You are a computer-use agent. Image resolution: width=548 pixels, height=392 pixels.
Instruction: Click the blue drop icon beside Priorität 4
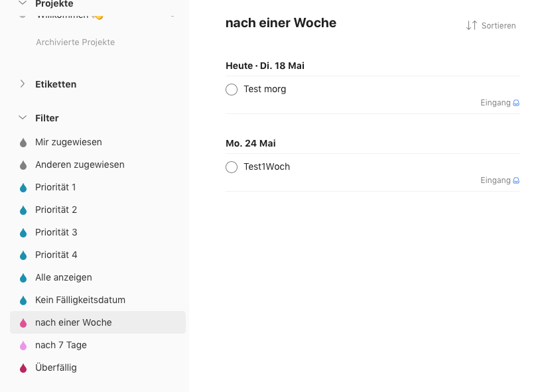[x=23, y=255]
